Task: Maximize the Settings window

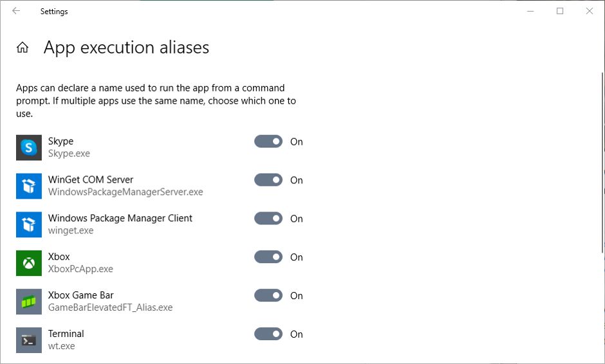Action: pos(560,11)
